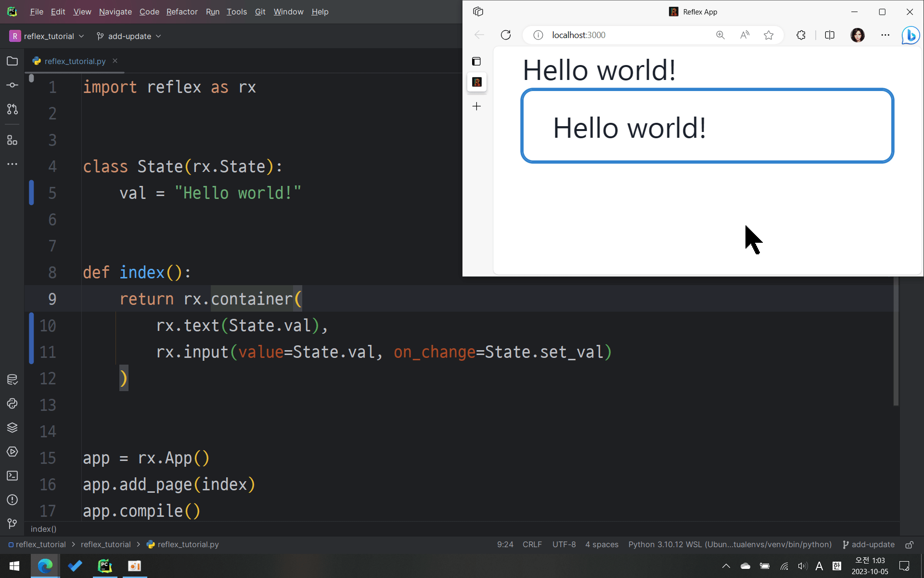Open the Project tool window folder icon
924x578 pixels.
pos(13,61)
